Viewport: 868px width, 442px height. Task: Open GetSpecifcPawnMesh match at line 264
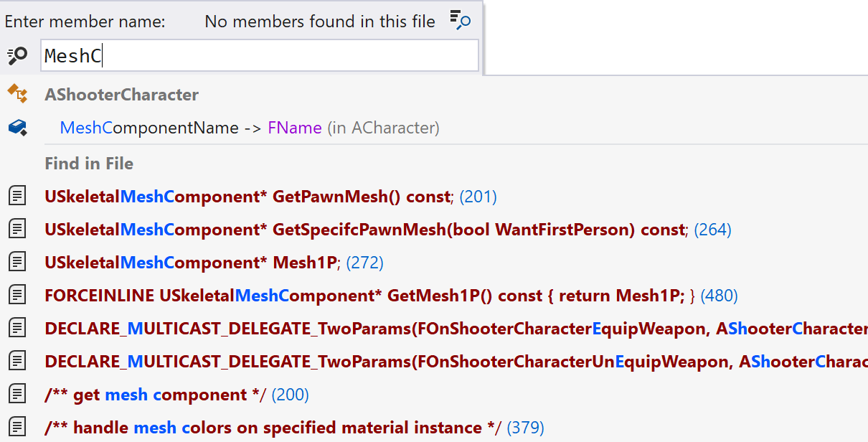click(388, 230)
